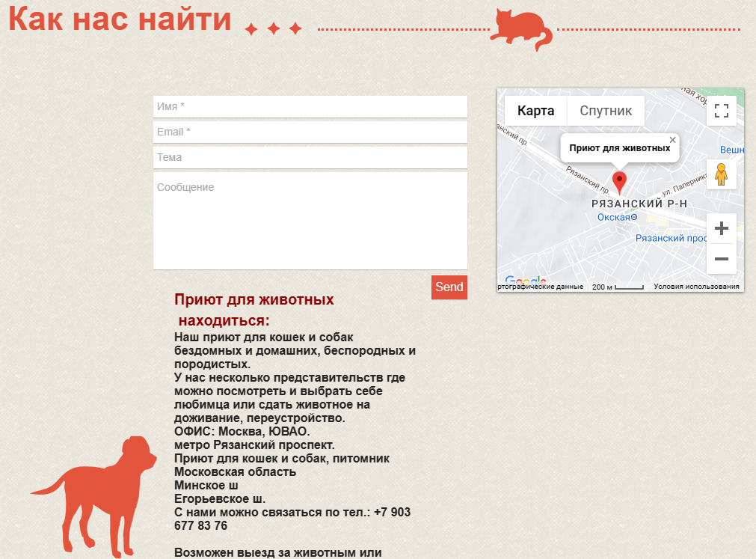
Task: Click the red location pin on map
Action: 619,183
